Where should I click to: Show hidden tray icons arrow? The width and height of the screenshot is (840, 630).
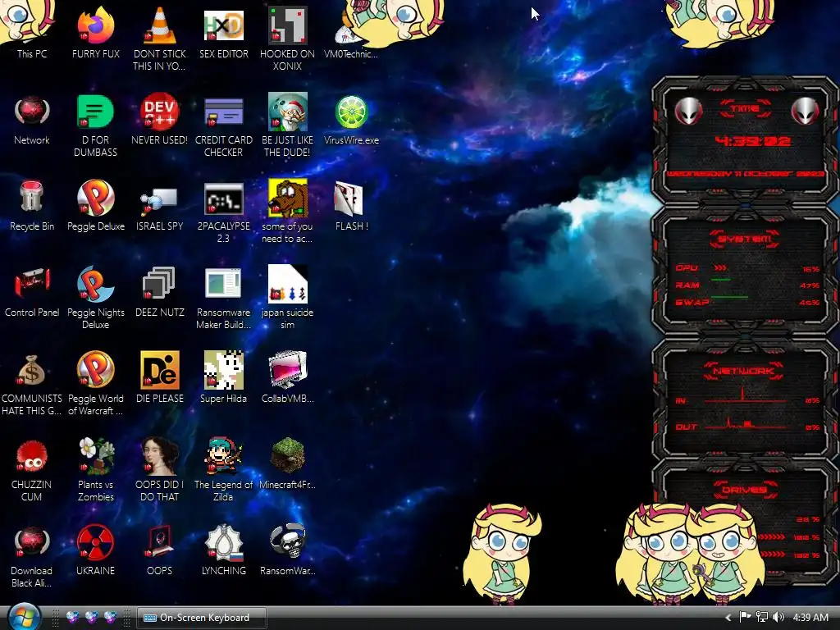[x=728, y=618]
